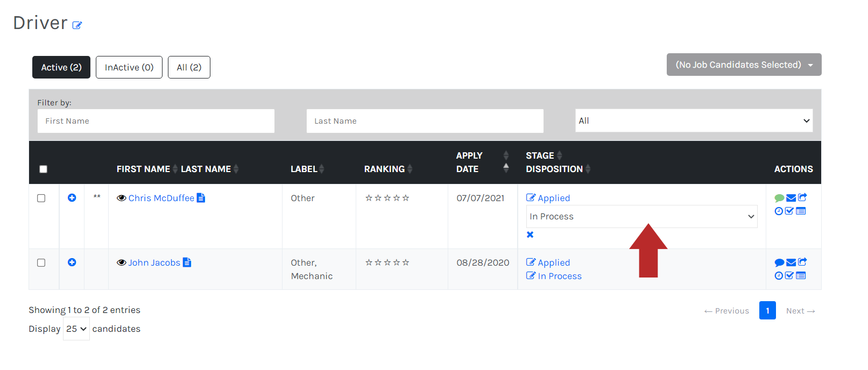This screenshot has height=370, width=868.
Task: Go to Next page of results
Action: (x=801, y=311)
